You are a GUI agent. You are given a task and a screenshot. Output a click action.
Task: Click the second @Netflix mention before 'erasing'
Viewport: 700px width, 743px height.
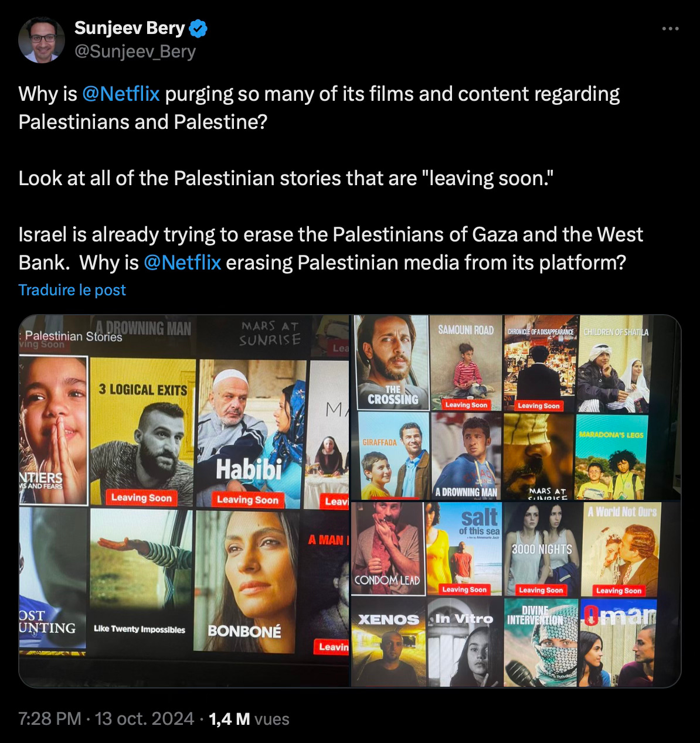pyautogui.click(x=182, y=263)
